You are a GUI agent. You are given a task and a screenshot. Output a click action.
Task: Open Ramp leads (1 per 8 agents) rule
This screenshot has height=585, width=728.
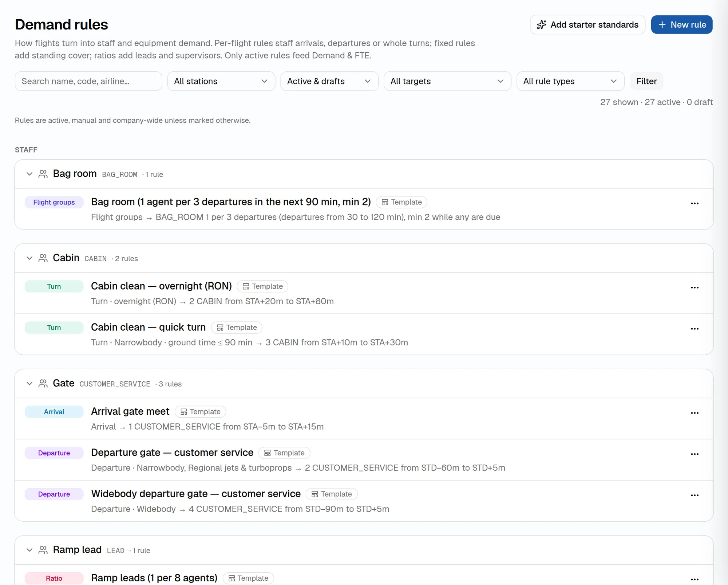point(154,578)
